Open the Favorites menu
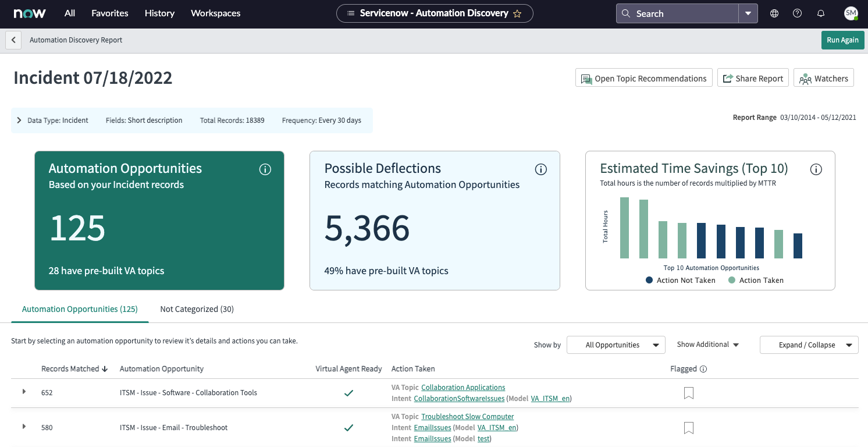 tap(110, 13)
